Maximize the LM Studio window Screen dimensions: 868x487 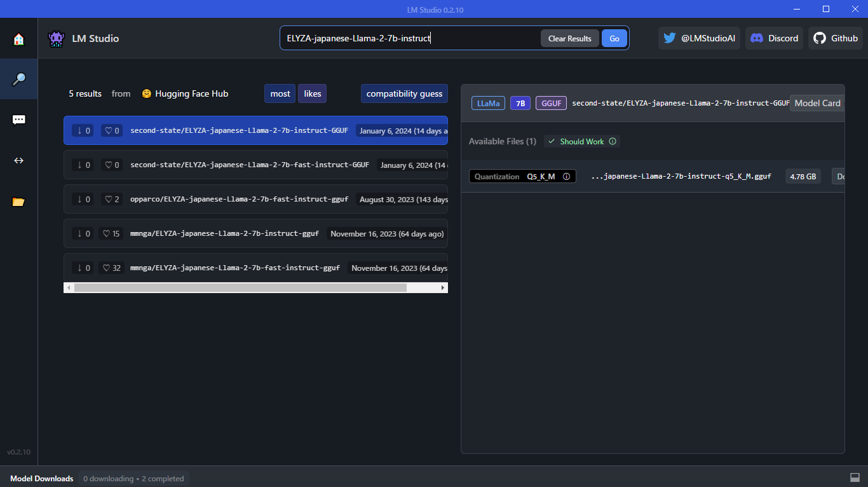[826, 9]
